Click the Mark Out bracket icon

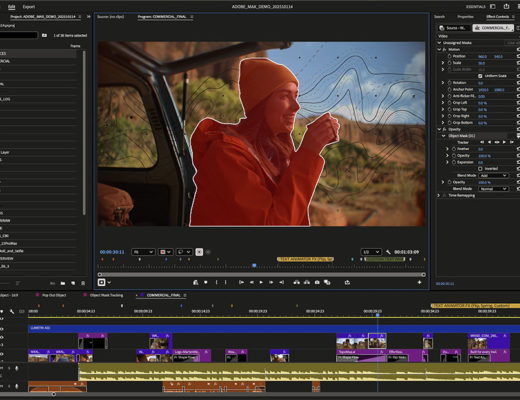point(226,282)
